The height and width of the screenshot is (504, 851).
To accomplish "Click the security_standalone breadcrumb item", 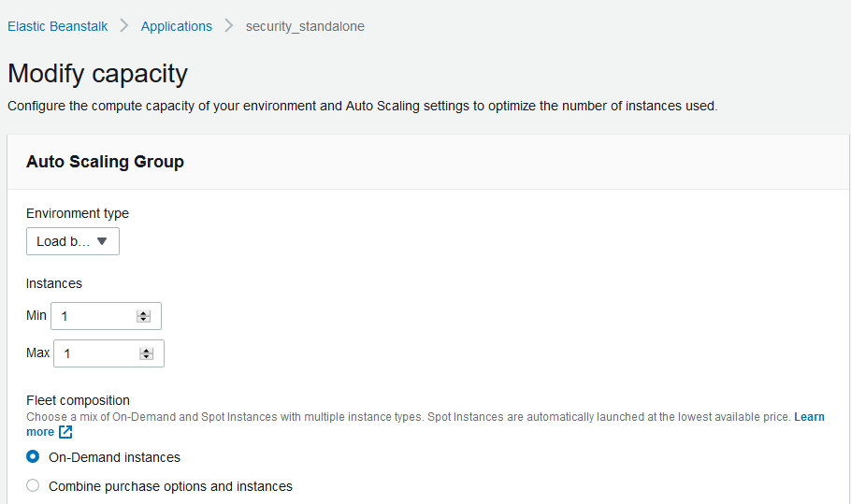I will (x=305, y=26).
